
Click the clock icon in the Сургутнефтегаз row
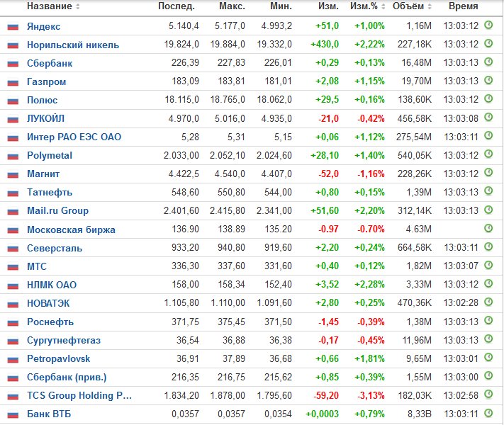(488, 339)
